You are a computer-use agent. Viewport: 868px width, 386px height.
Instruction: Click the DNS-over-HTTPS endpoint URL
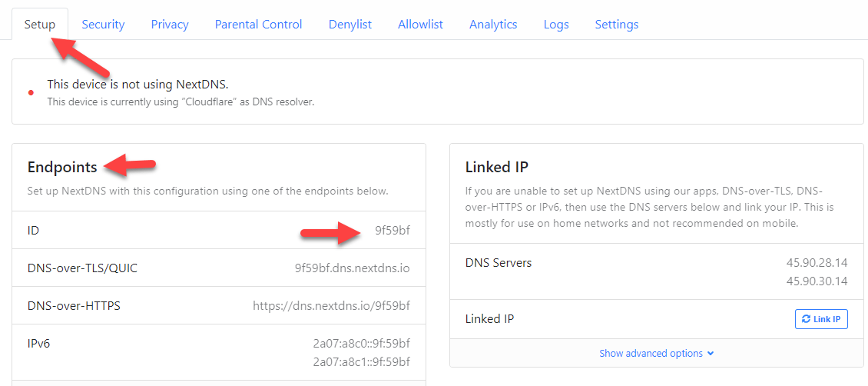click(x=332, y=306)
